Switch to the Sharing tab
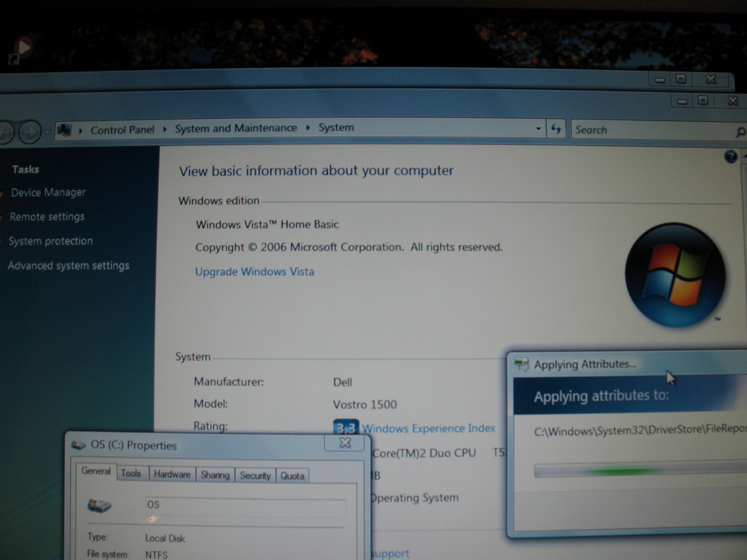This screenshot has width=747, height=560. pyautogui.click(x=215, y=475)
